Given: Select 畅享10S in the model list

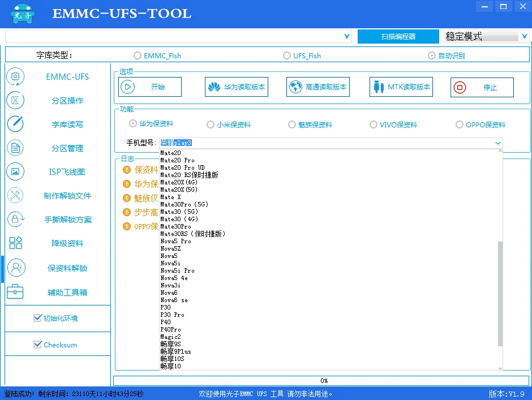Looking at the screenshot, I should (173, 359).
